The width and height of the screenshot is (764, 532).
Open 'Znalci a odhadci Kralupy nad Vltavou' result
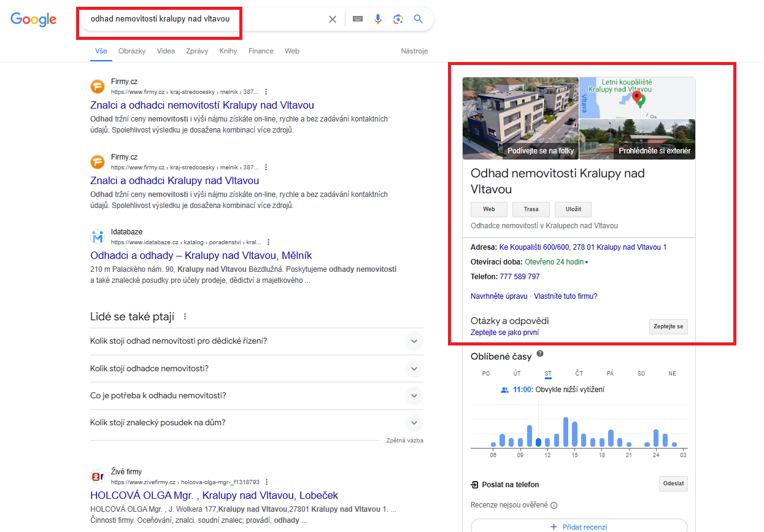[x=175, y=180]
